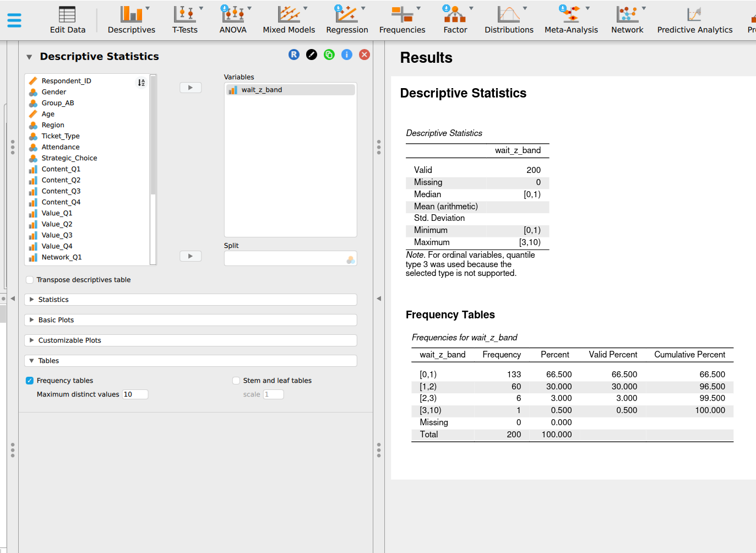Show R syntax for the analysis
The image size is (756, 553).
pos(294,55)
